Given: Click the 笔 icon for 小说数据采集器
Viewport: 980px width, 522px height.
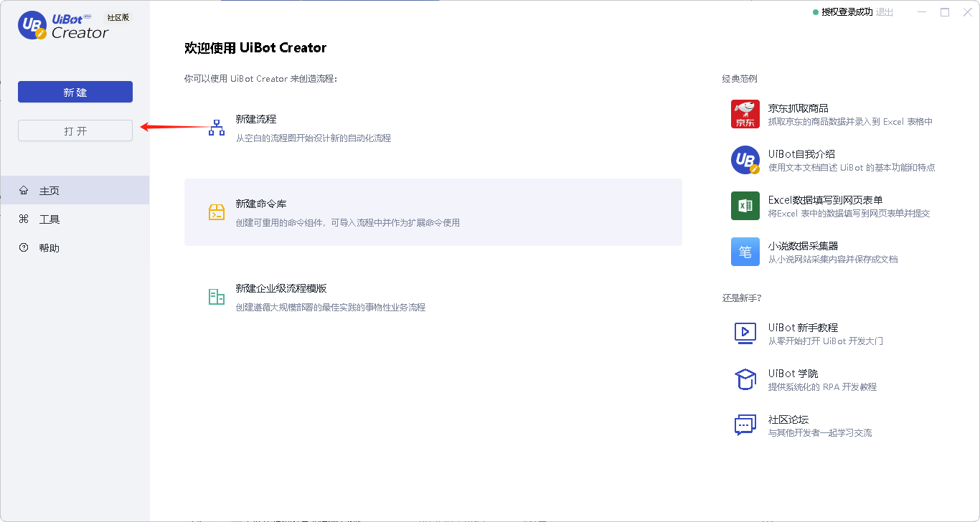Looking at the screenshot, I should tap(745, 252).
